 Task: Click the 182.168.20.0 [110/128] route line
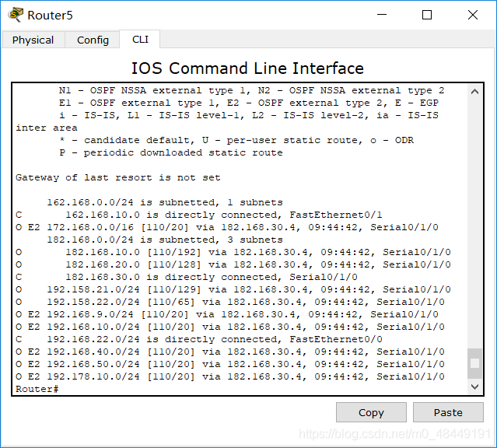pyautogui.click(x=233, y=264)
